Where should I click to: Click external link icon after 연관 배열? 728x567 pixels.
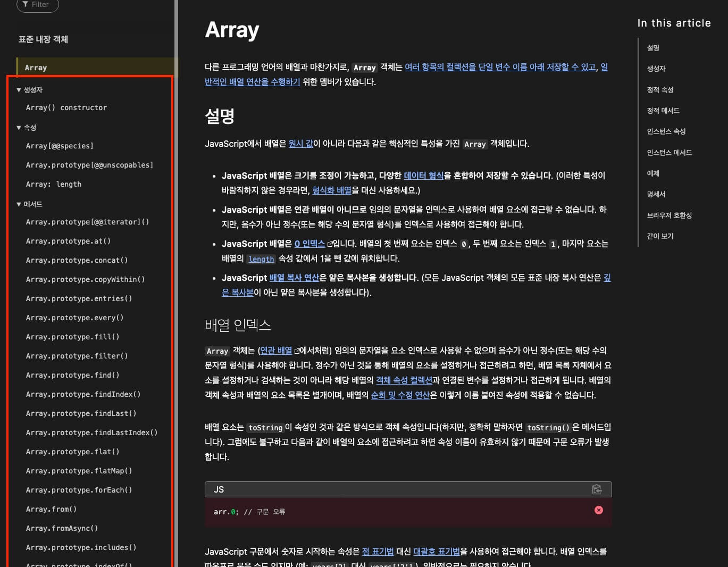(297, 351)
